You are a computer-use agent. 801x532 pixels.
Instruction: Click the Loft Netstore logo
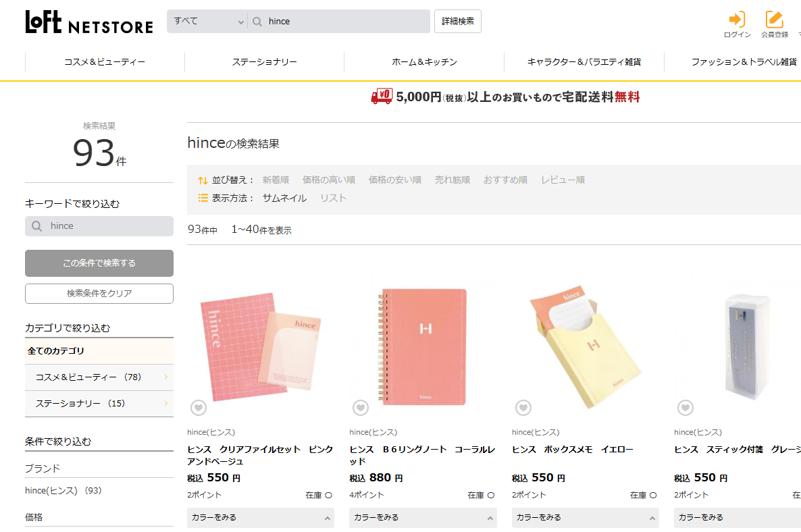pyautogui.click(x=89, y=22)
